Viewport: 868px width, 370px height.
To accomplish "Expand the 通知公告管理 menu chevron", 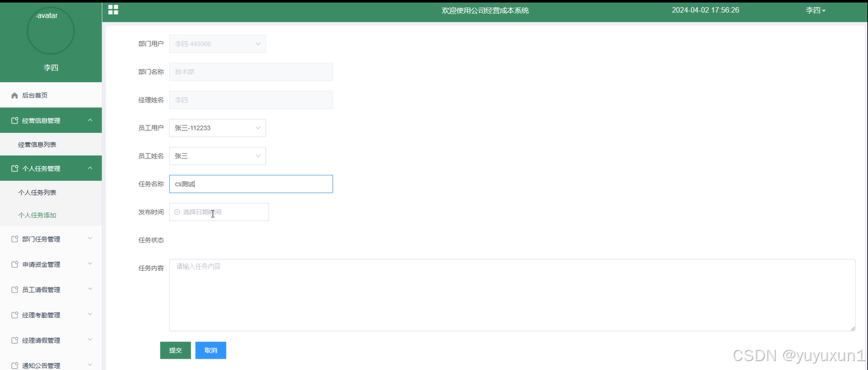I will (x=90, y=366).
